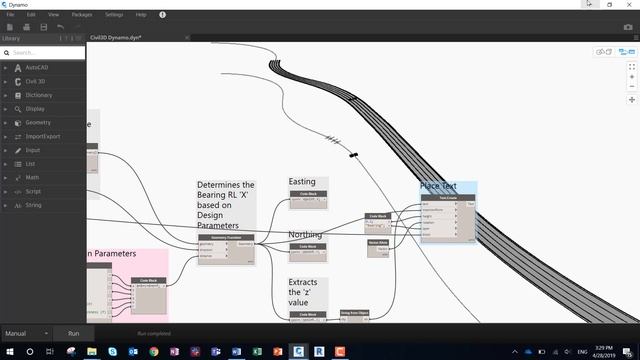
Task: Zoom in on the canvas
Action: [x=632, y=77]
